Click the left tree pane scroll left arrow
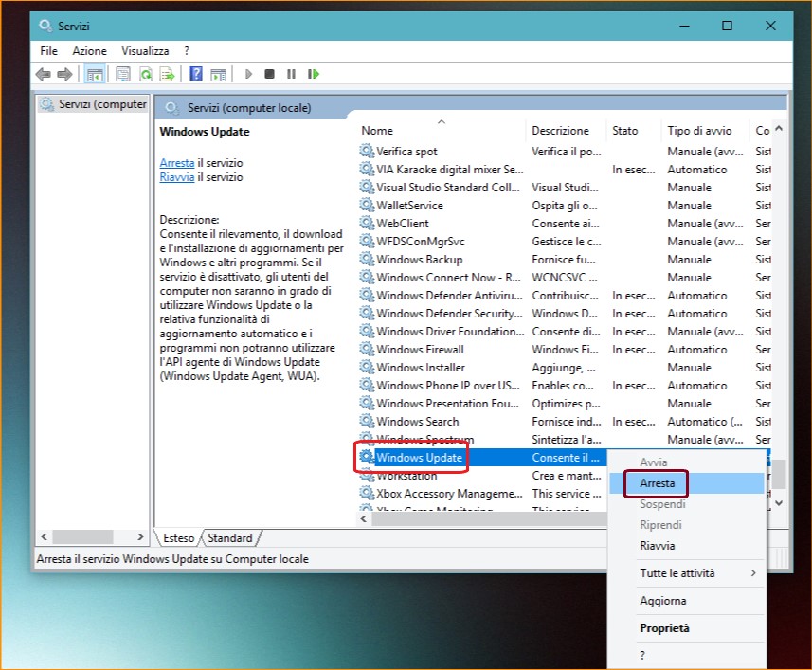Viewport: 812px width, 670px height. pos(44,536)
